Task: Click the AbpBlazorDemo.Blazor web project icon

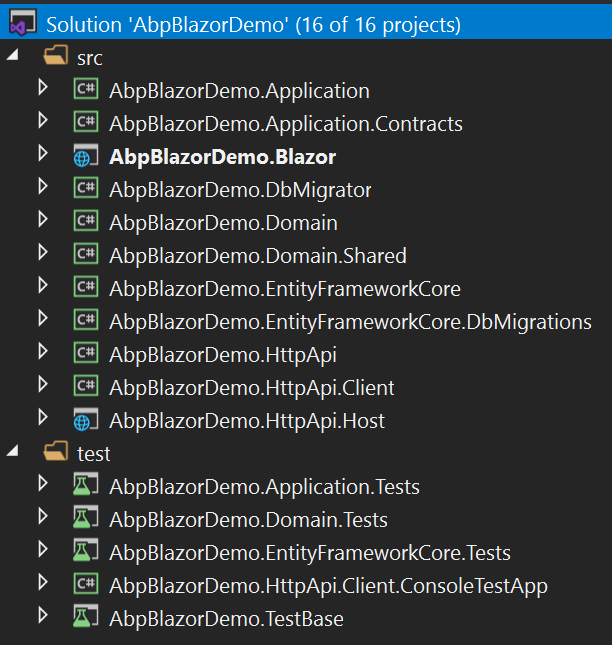Action: [x=86, y=157]
